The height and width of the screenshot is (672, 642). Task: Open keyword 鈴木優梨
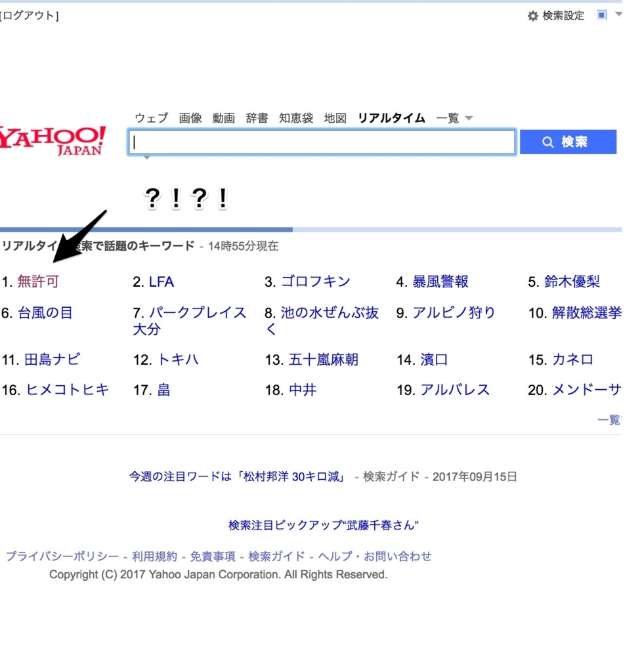tap(572, 282)
